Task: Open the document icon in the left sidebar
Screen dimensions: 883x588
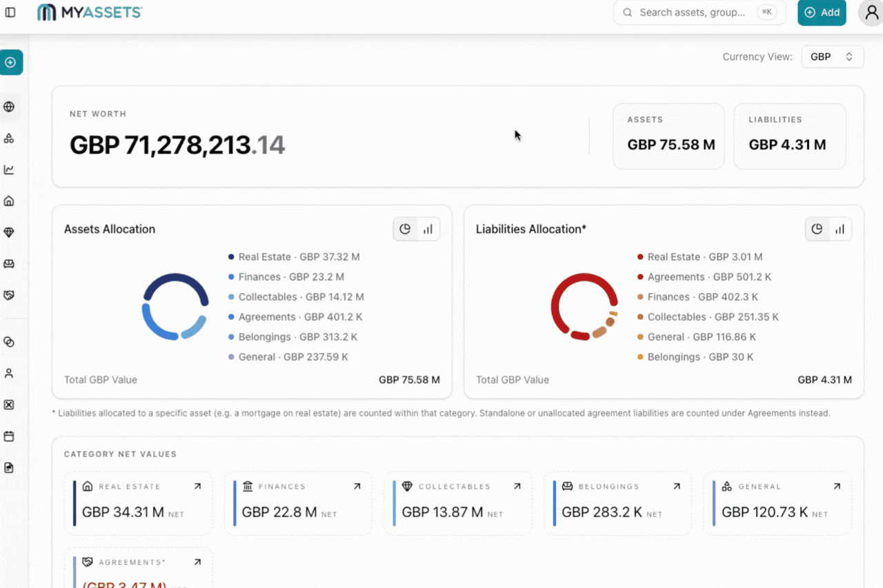Action: [9, 467]
